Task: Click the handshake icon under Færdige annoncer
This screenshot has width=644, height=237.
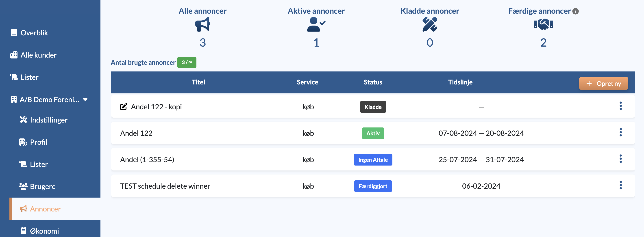Action: coord(543,24)
